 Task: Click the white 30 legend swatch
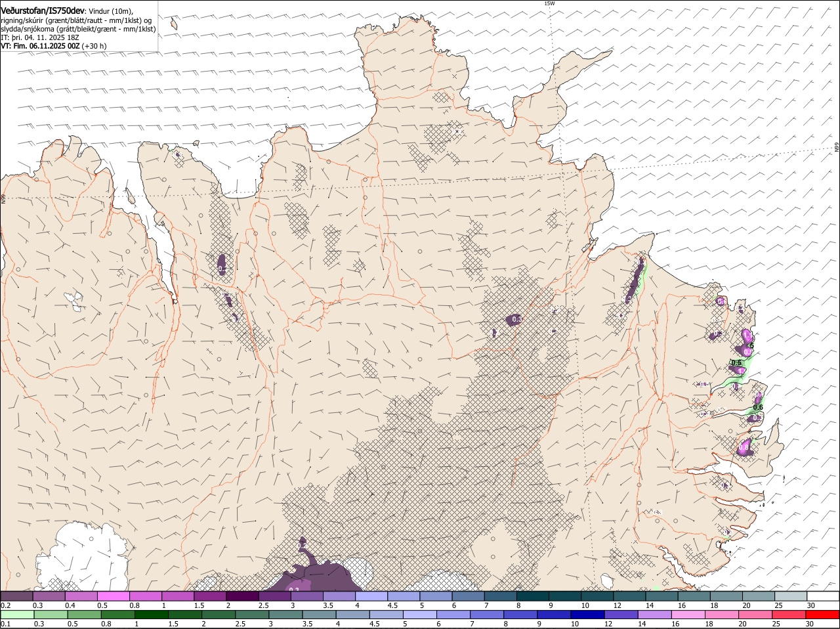pyautogui.click(x=822, y=596)
